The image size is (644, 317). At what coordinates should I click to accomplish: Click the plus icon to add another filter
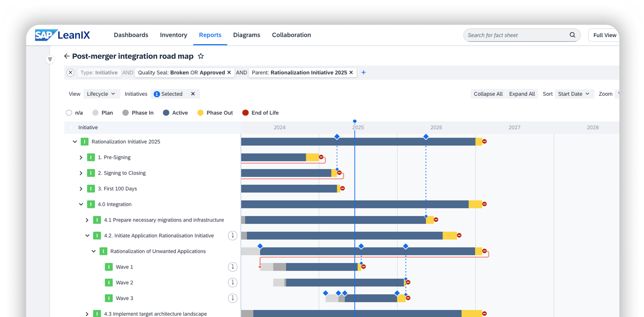click(x=364, y=73)
